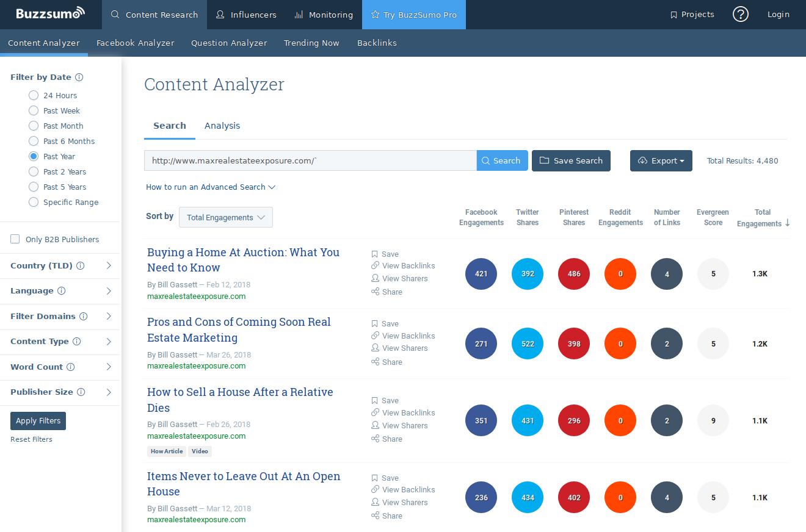
Task: Click Pinterest shares circle 398 for Pros and Cons
Action: pyautogui.click(x=574, y=344)
